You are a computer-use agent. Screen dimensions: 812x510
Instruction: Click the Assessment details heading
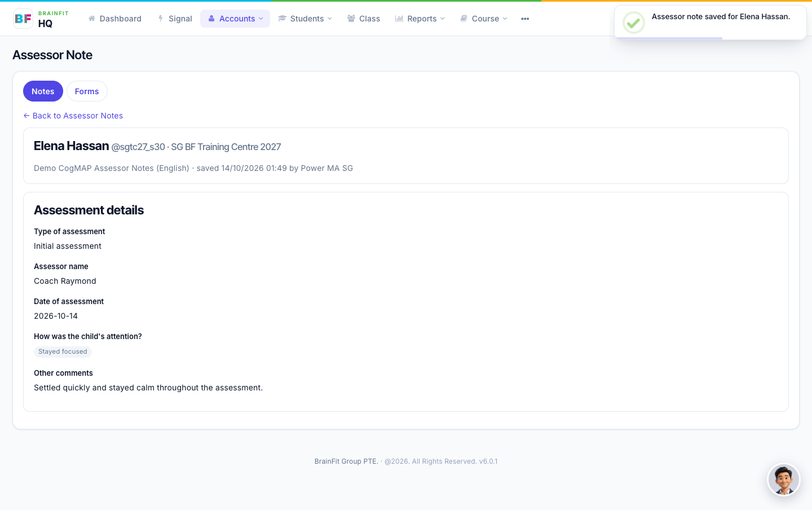tap(89, 210)
